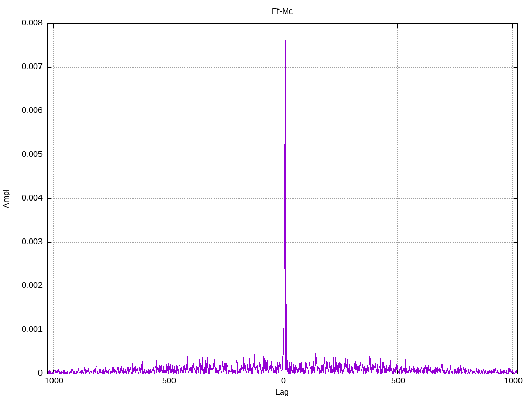Image resolution: width=532 pixels, height=399 pixels.
Task: Click the y-axis value 0.006
Action: tap(32, 110)
